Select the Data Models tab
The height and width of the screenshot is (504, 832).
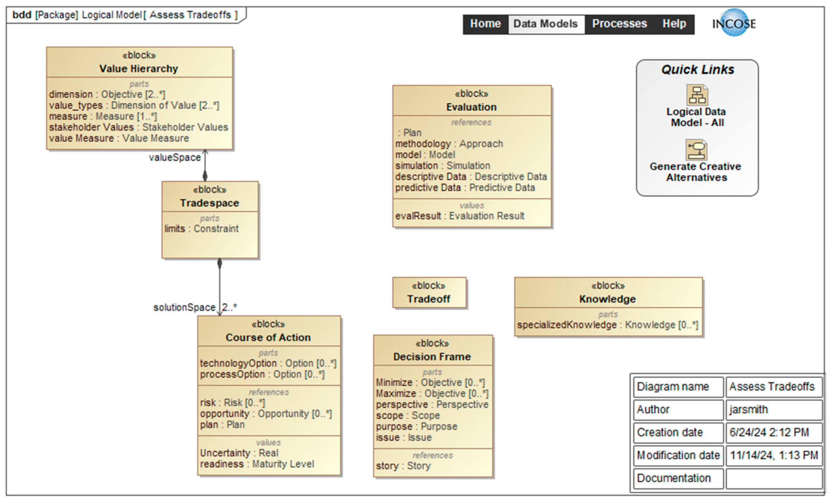(545, 24)
